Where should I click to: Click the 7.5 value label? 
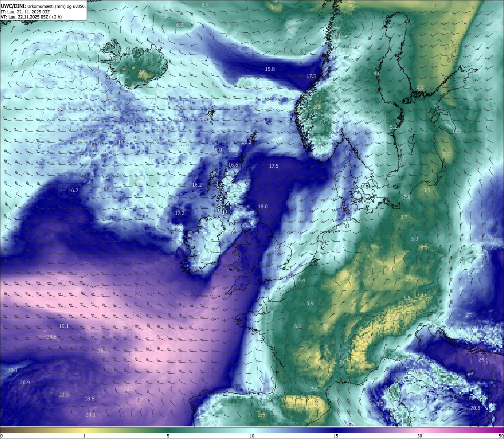pyautogui.click(x=407, y=197)
